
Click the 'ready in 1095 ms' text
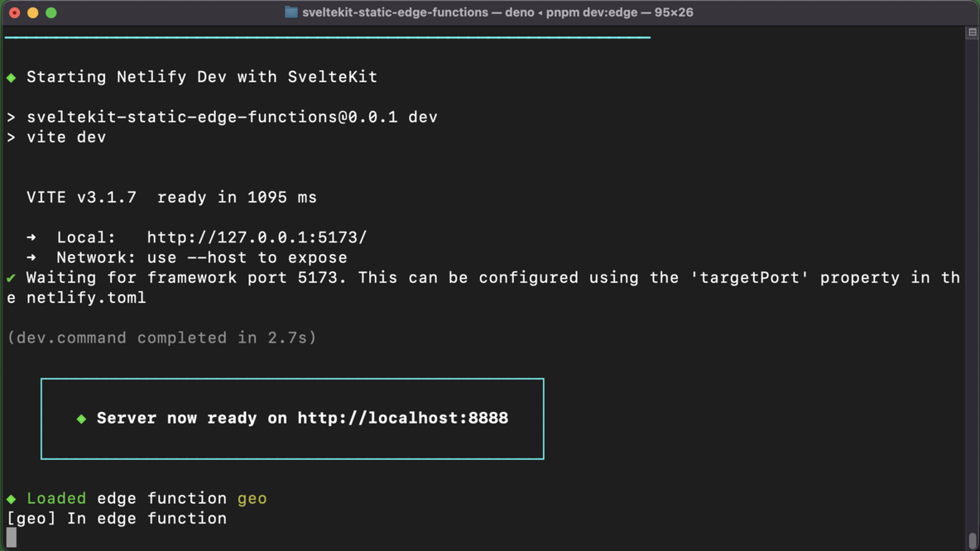(237, 198)
